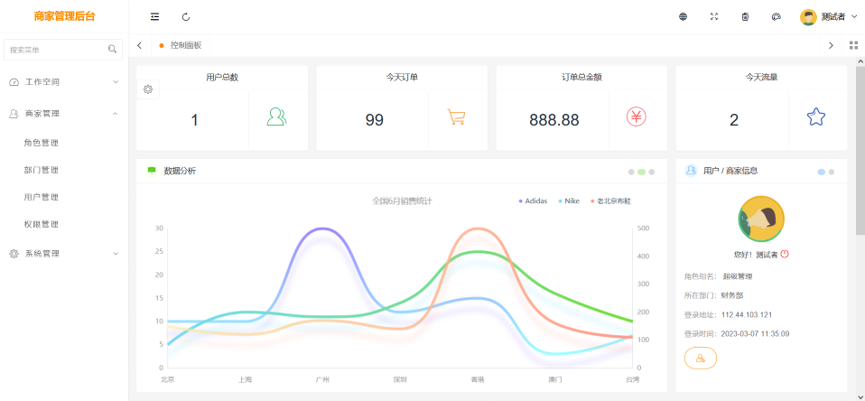865x401 pixels.
Task: Toggle Adidas series in chart legend
Action: [534, 201]
